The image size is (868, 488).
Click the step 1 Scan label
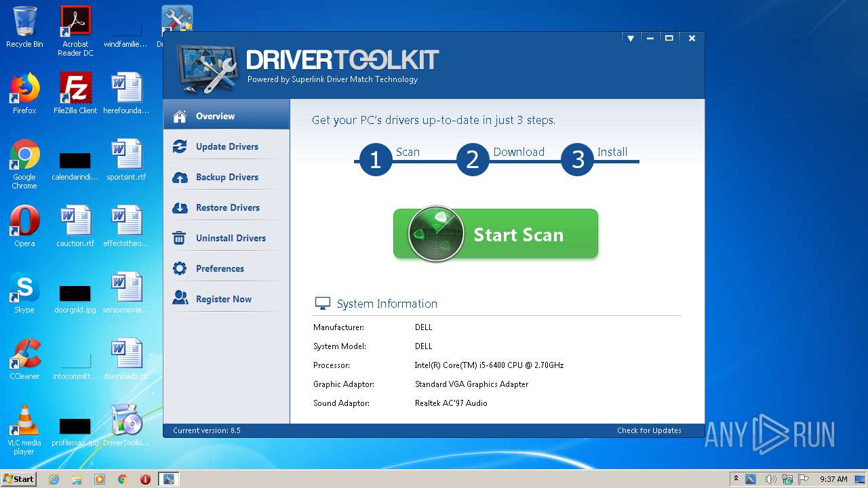(x=408, y=152)
